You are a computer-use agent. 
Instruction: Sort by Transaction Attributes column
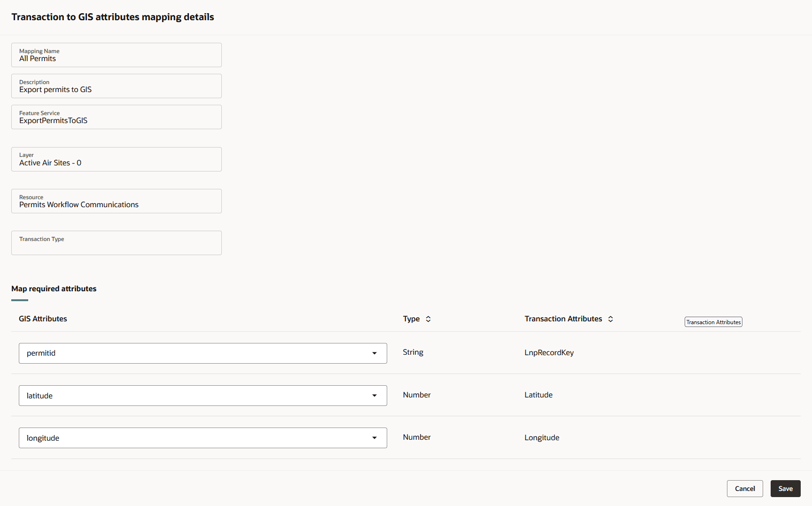click(x=610, y=319)
